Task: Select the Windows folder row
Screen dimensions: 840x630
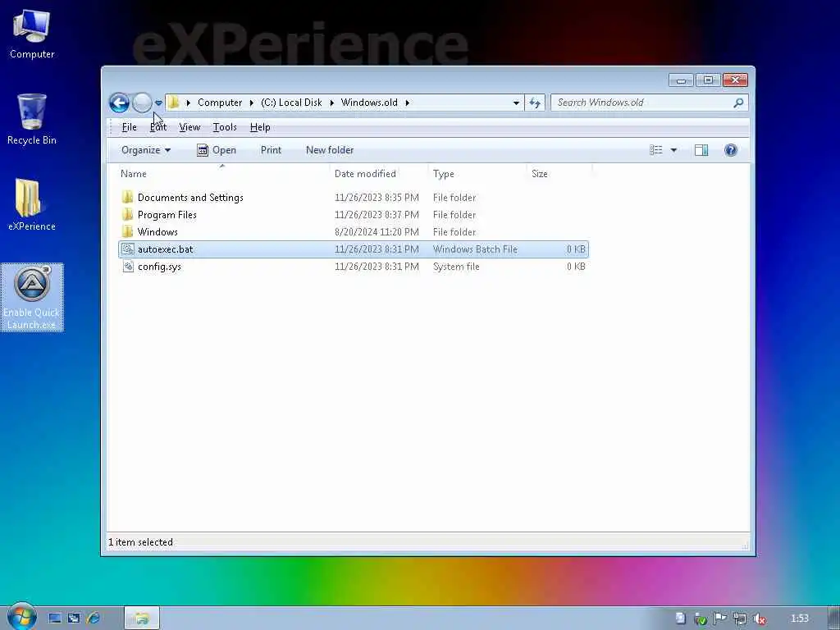Action: coord(354,231)
